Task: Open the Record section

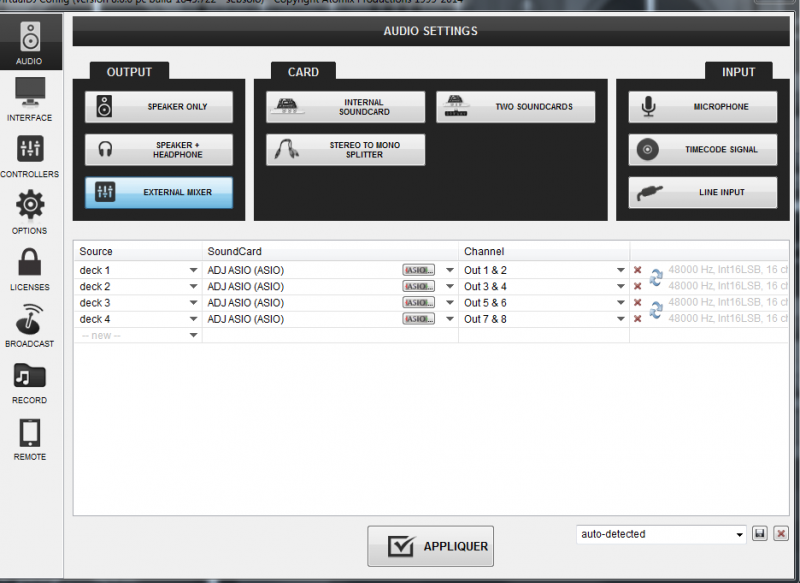Action: tap(30, 383)
